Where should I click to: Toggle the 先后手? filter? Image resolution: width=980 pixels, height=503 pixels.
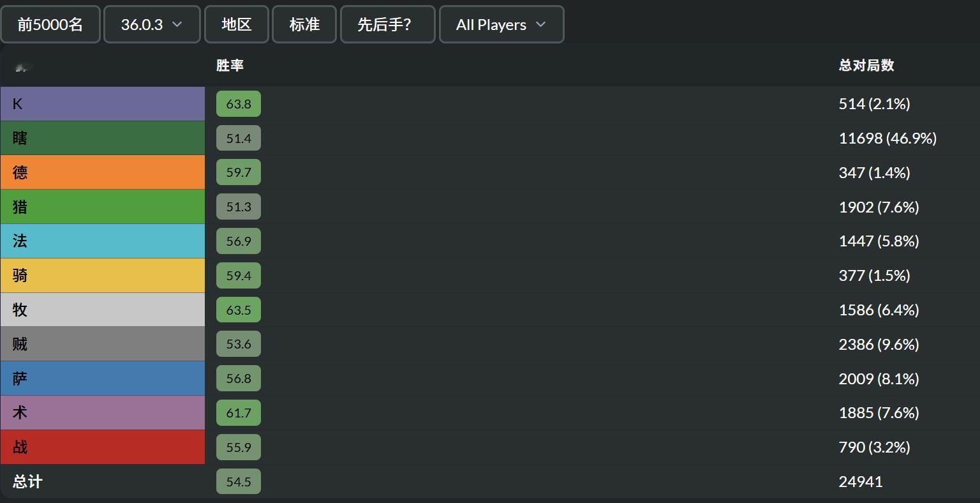(388, 24)
